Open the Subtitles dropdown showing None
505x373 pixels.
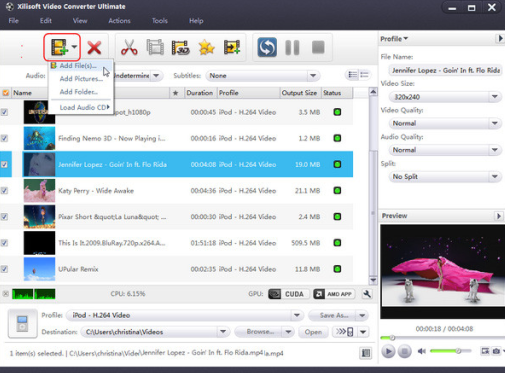[263, 76]
